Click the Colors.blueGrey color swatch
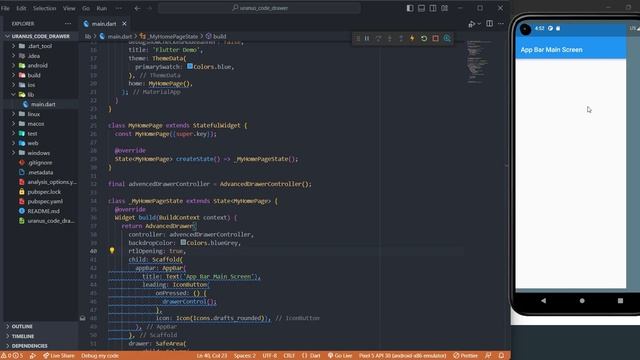 [x=183, y=242]
